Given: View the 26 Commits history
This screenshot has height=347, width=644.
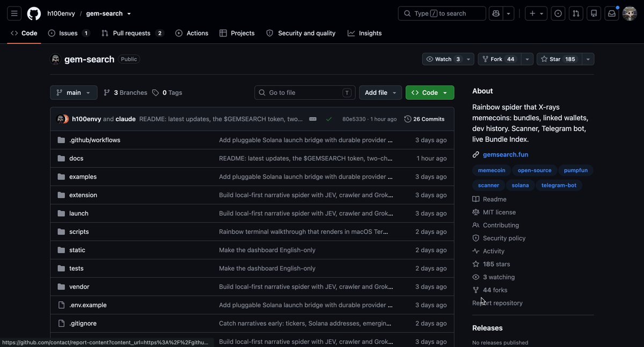Looking at the screenshot, I should (425, 119).
